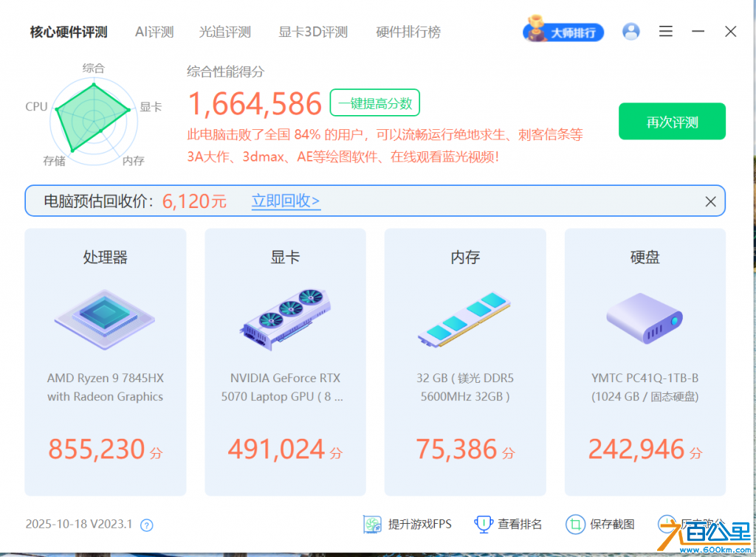Click the 显卡 card title
Screen dimensions: 756x557
[285, 257]
